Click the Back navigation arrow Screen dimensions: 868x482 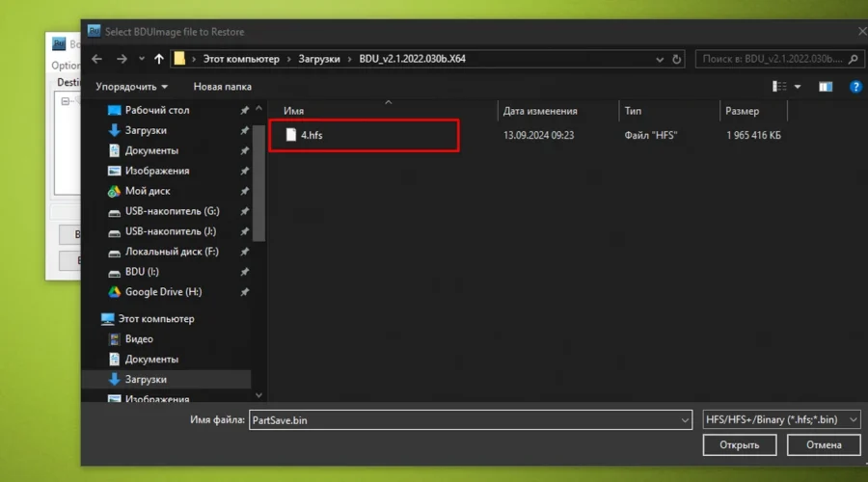96,59
